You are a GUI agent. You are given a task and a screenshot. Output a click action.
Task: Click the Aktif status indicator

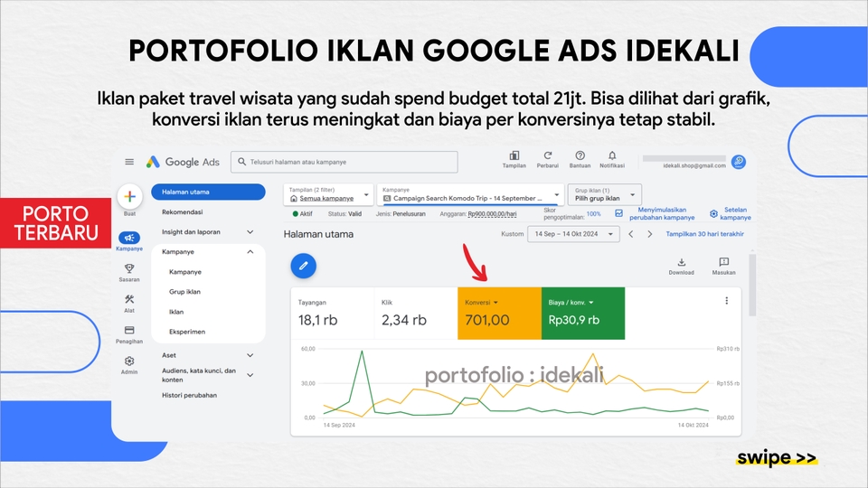coord(303,213)
